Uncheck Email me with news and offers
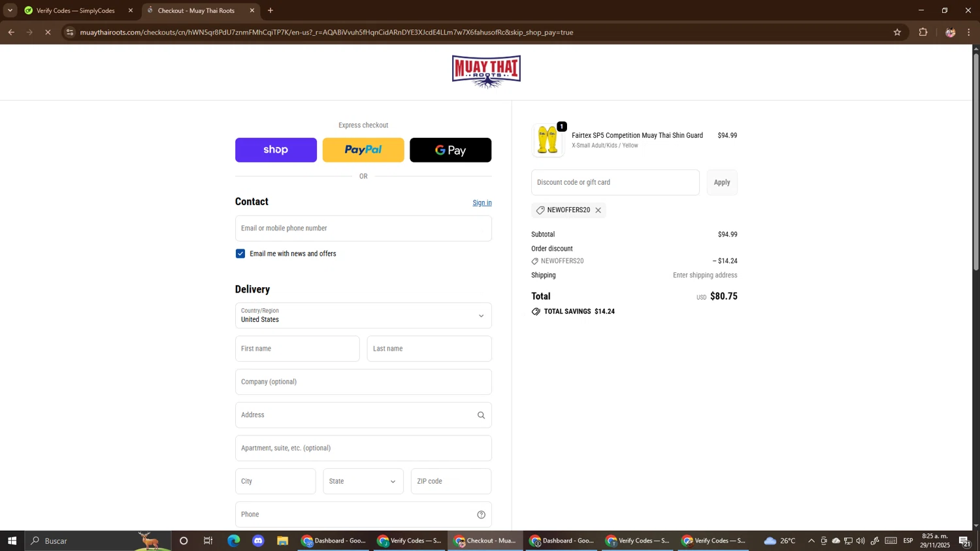The height and width of the screenshot is (551, 980). (x=240, y=254)
